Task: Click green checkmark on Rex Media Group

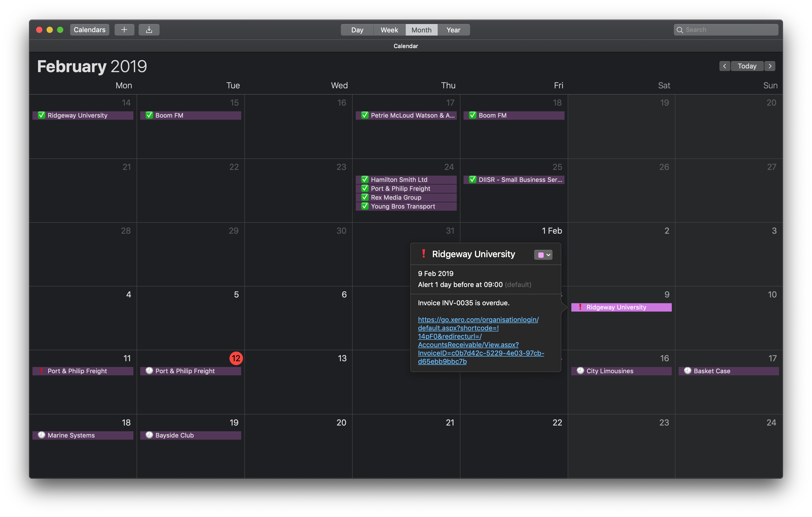Action: [364, 197]
